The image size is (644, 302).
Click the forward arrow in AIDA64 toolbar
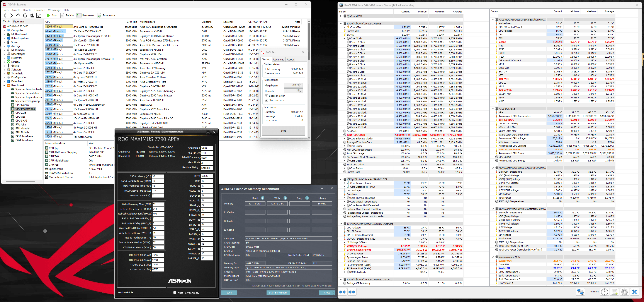click(x=11, y=15)
